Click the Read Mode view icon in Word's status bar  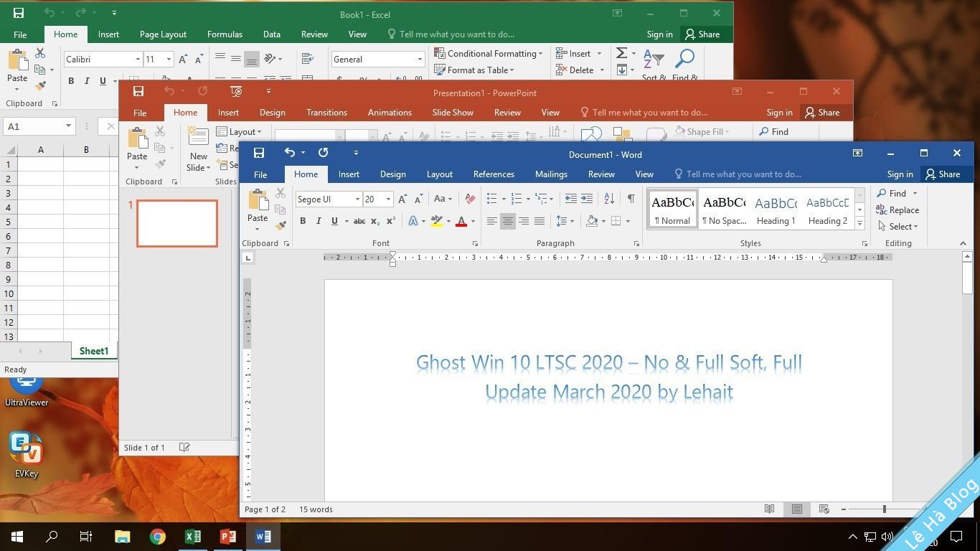[x=769, y=509]
